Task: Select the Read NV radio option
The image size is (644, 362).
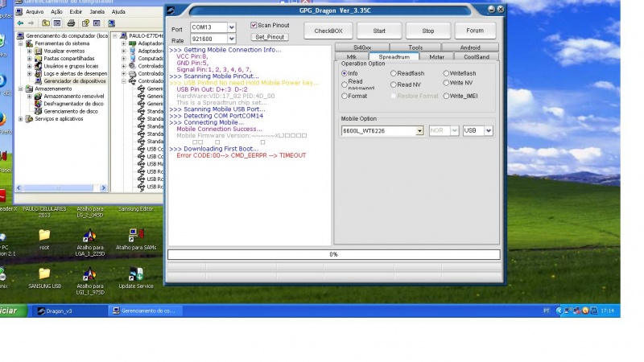Action: pos(393,84)
